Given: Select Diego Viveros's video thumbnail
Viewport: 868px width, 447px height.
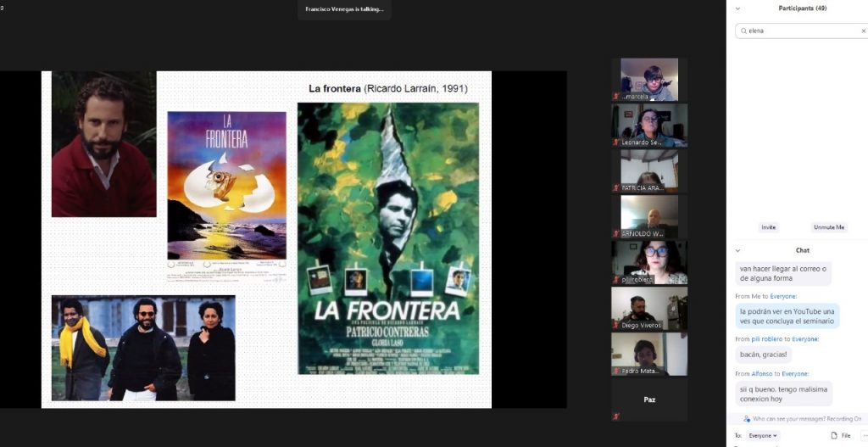Looking at the screenshot, I should coord(649,308).
